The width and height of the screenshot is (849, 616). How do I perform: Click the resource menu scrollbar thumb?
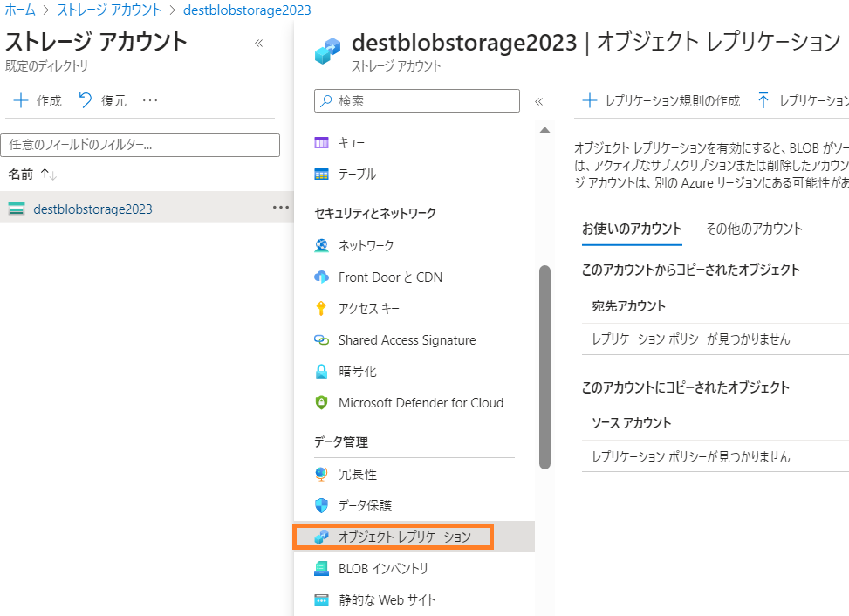[544, 367]
